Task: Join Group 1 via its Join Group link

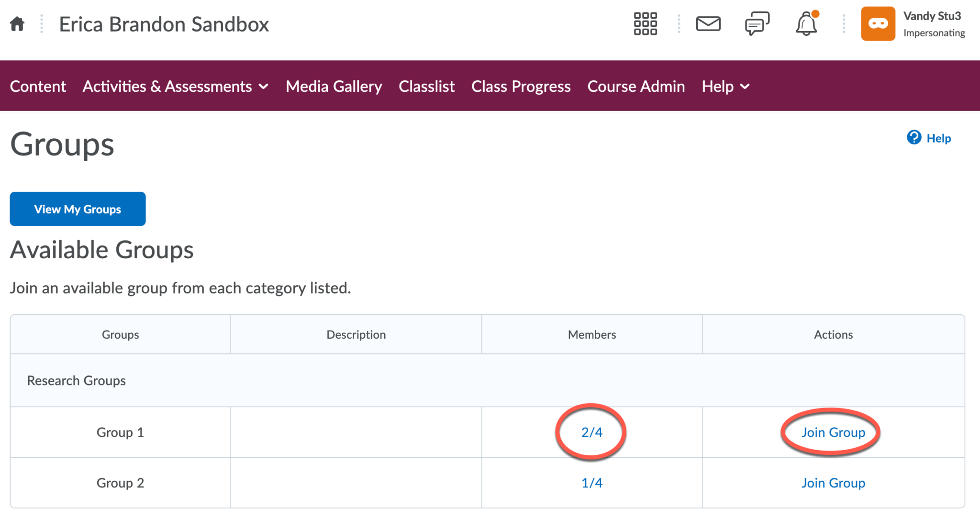Action: [833, 432]
